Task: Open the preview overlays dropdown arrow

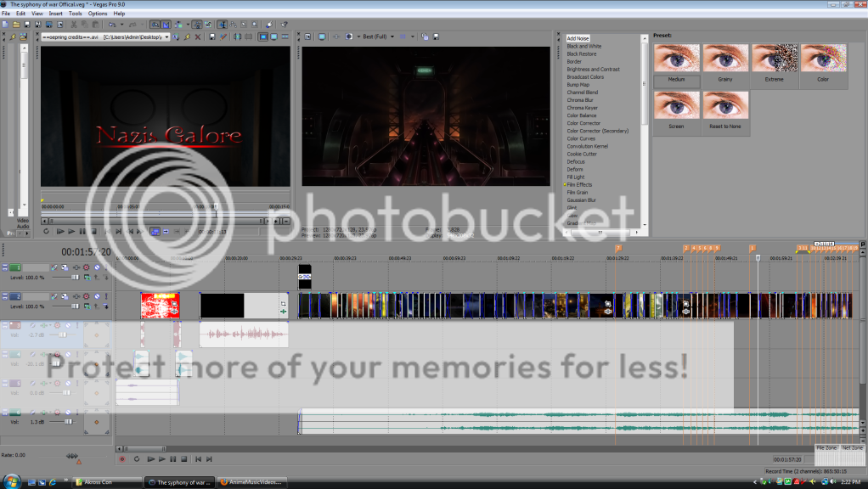Action: [413, 37]
